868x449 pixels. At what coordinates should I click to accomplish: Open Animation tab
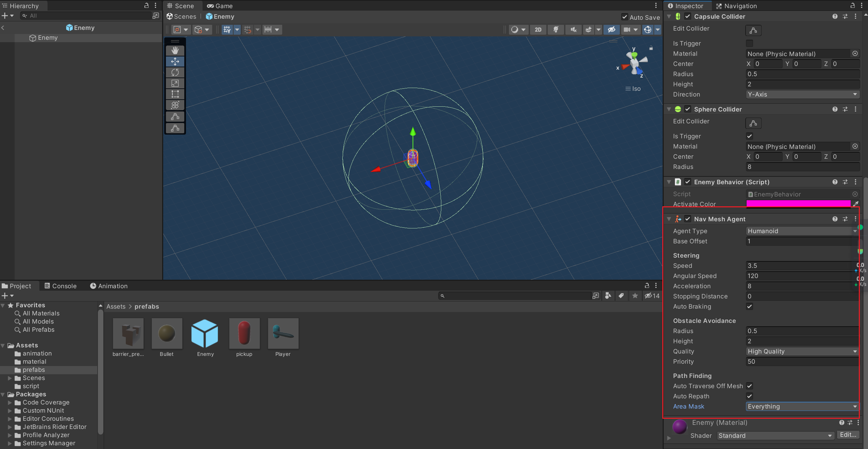(x=109, y=286)
